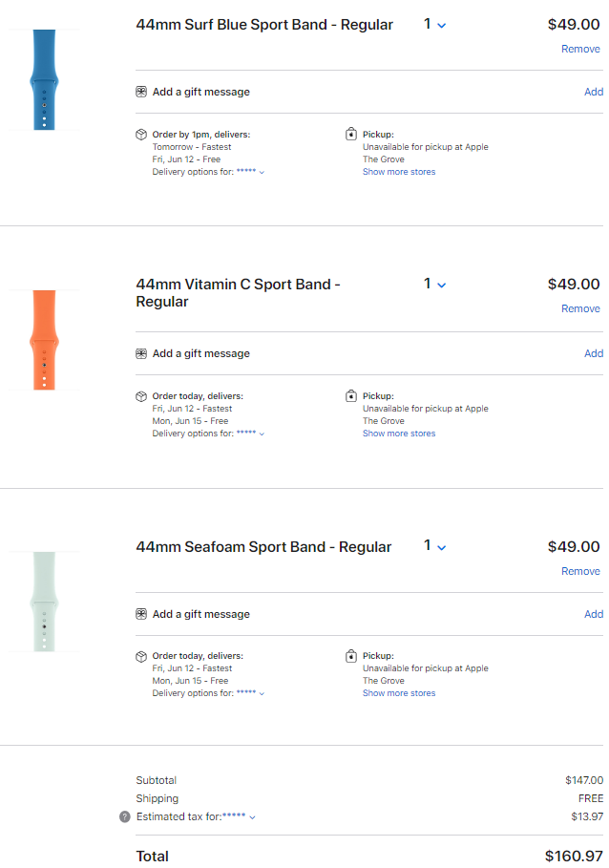Click the orange Vitamin C band thumbnail
This screenshot has height=868, width=609.
pos(43,340)
